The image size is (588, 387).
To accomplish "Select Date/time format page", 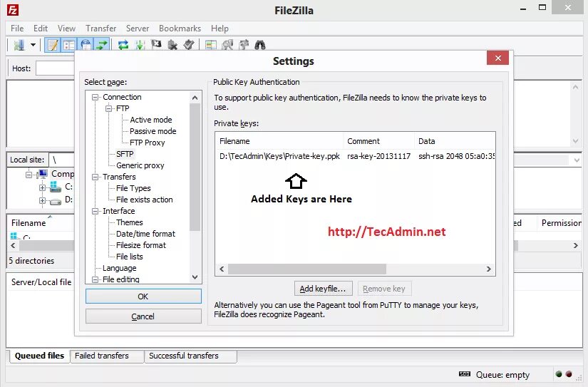I will tap(145, 234).
